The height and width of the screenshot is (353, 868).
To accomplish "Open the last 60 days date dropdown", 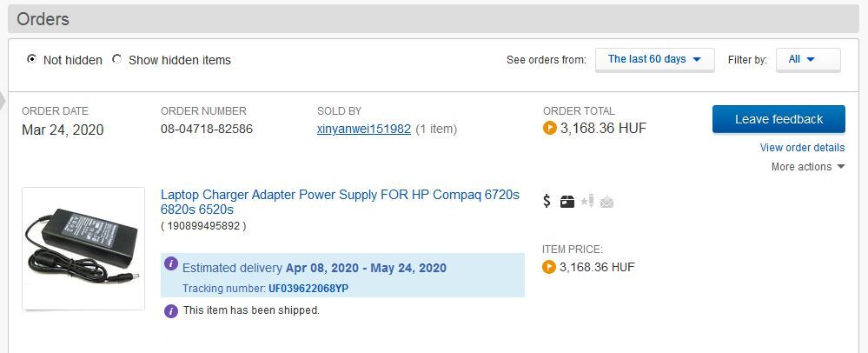I will [x=654, y=59].
